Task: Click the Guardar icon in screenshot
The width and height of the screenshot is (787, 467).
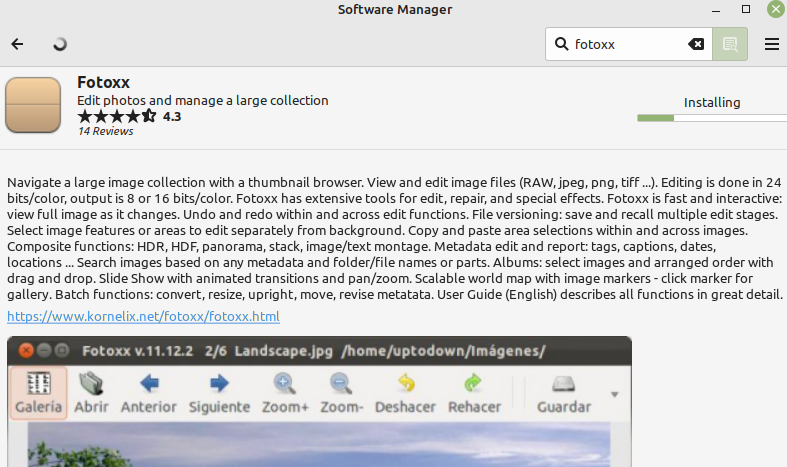Action: pos(564,384)
